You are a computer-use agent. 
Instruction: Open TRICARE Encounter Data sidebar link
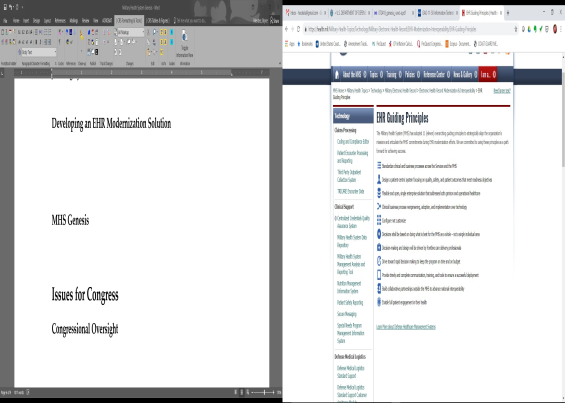350,191
